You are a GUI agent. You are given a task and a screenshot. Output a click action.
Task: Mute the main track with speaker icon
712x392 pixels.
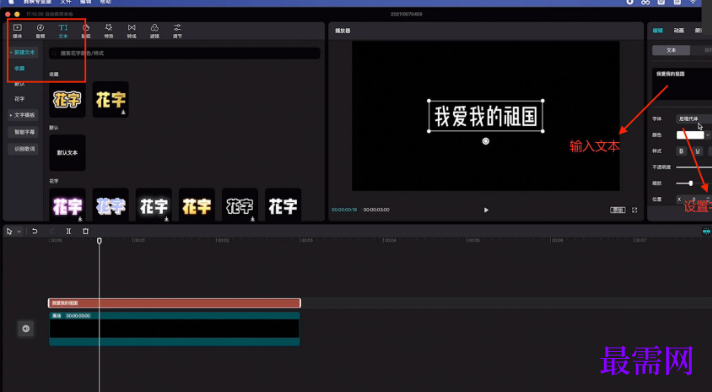tap(26, 328)
